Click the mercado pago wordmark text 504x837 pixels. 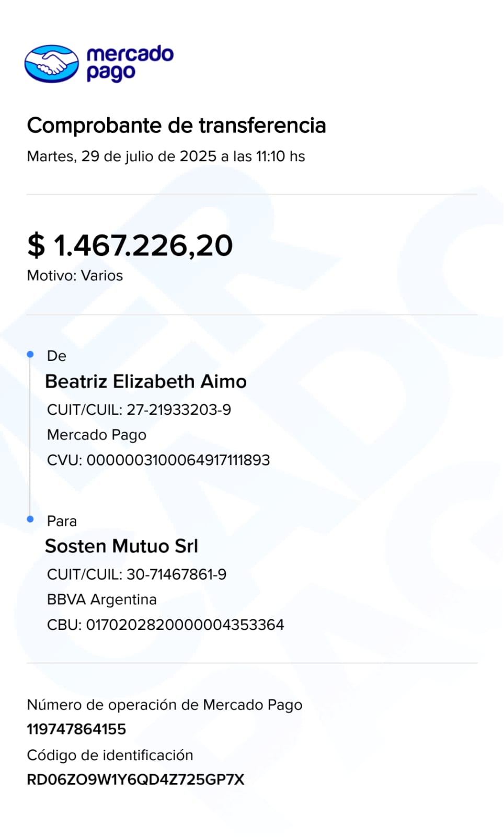[x=130, y=63]
